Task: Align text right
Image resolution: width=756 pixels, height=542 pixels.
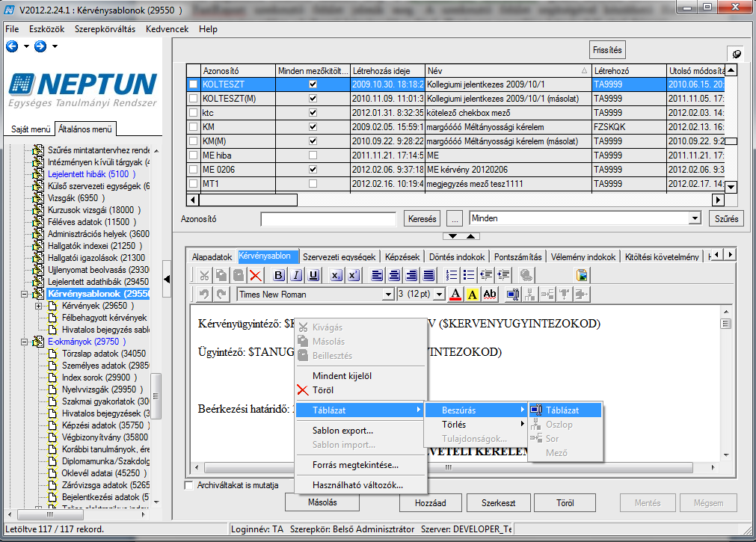Action: (411, 275)
